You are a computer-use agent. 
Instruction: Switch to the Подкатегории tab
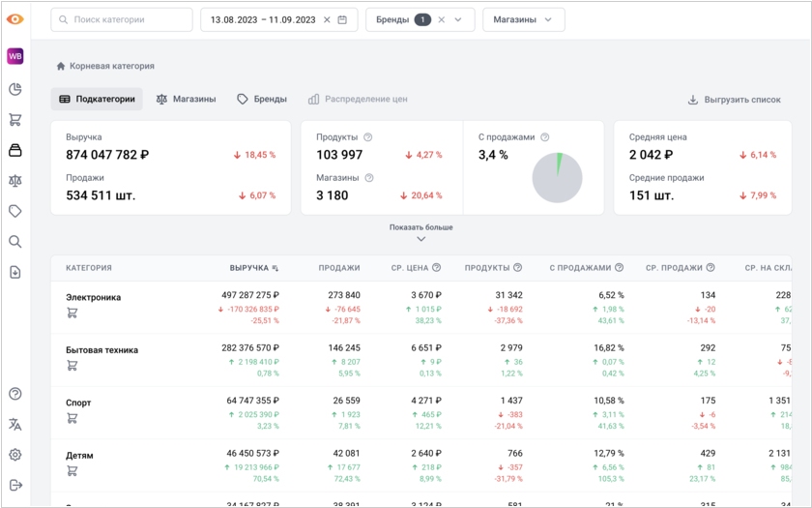tap(97, 99)
